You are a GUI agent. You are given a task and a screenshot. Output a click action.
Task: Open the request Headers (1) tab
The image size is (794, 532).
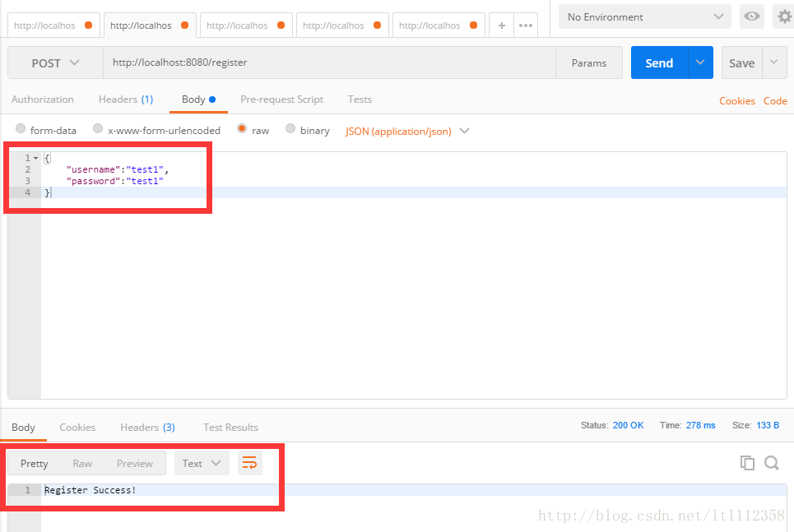point(126,99)
